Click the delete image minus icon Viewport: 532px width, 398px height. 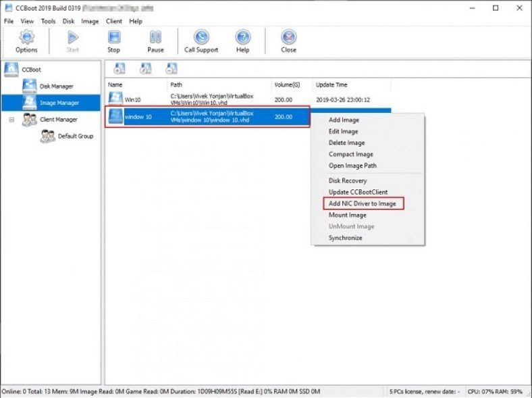pos(171,68)
